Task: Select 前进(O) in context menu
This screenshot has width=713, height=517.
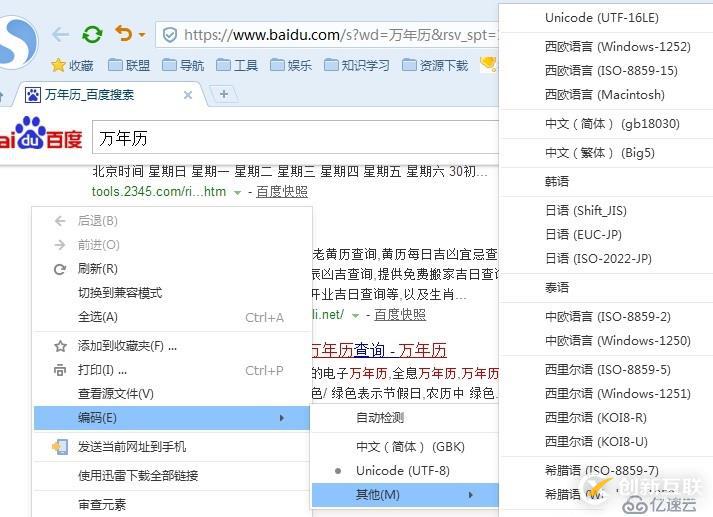Action: [173, 245]
